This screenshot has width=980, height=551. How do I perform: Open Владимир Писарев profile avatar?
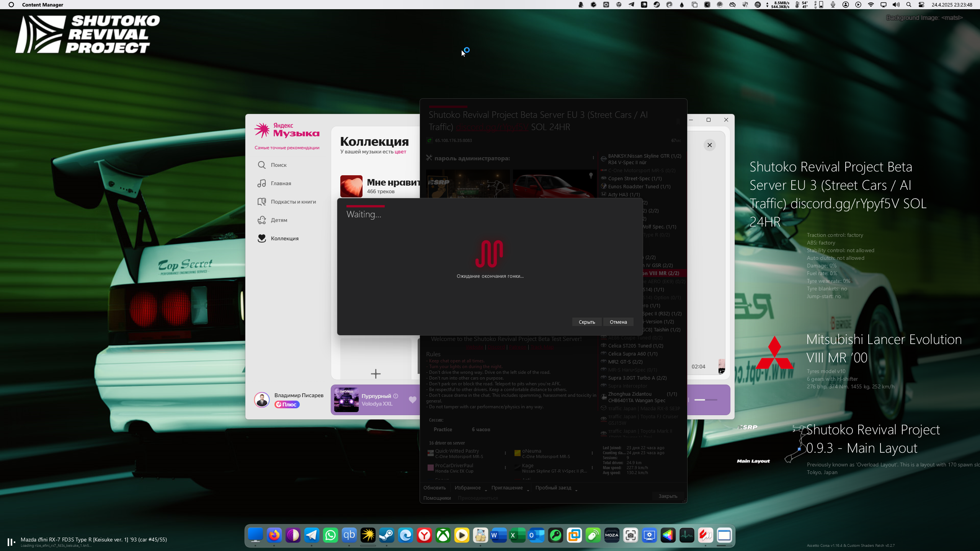pyautogui.click(x=262, y=400)
